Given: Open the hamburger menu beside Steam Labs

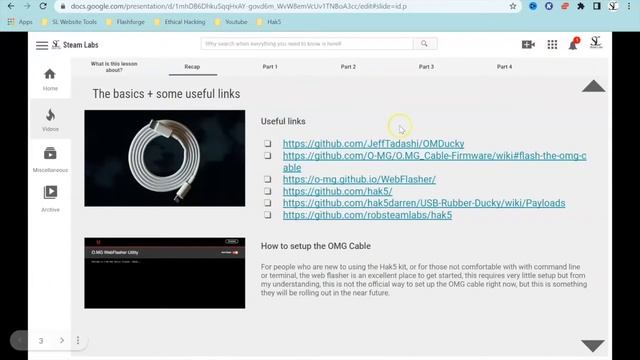Looking at the screenshot, I should coord(42,45).
